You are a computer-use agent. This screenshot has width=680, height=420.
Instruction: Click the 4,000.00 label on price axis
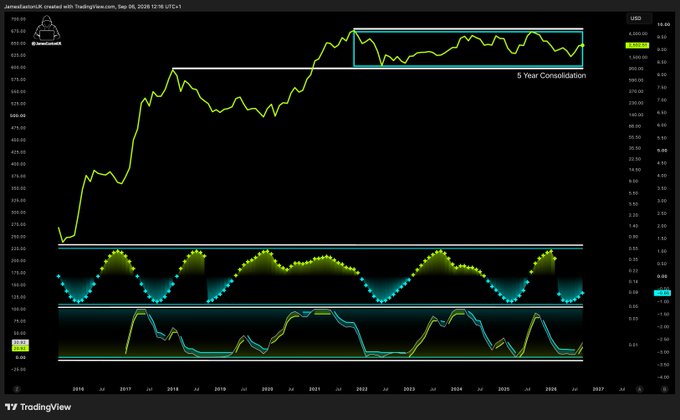click(638, 34)
